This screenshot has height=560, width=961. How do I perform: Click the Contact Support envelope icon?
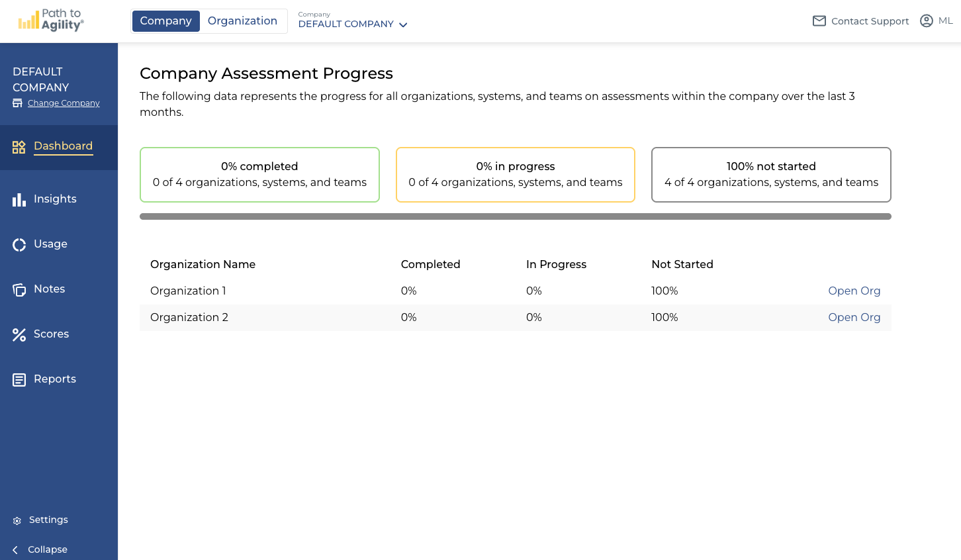[819, 21]
